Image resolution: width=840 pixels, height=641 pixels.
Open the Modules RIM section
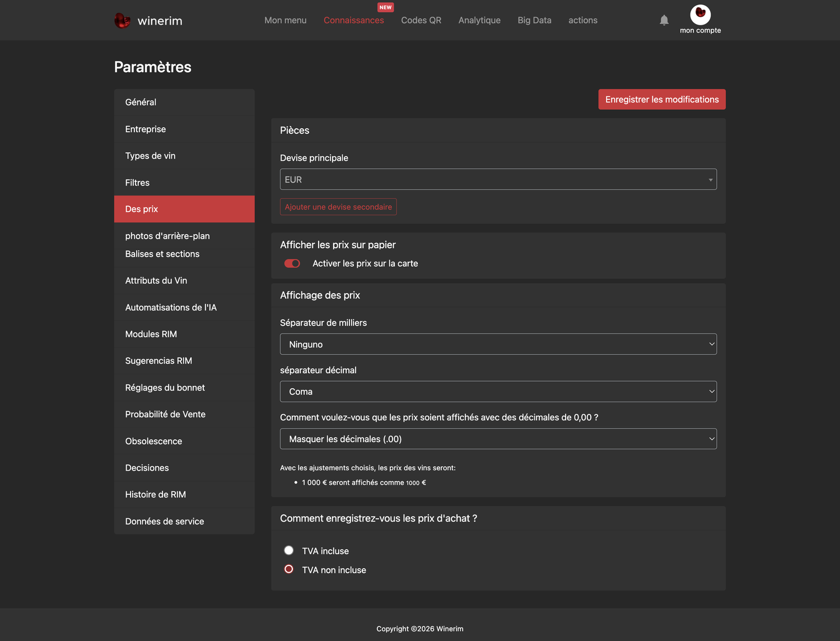pyautogui.click(x=184, y=334)
